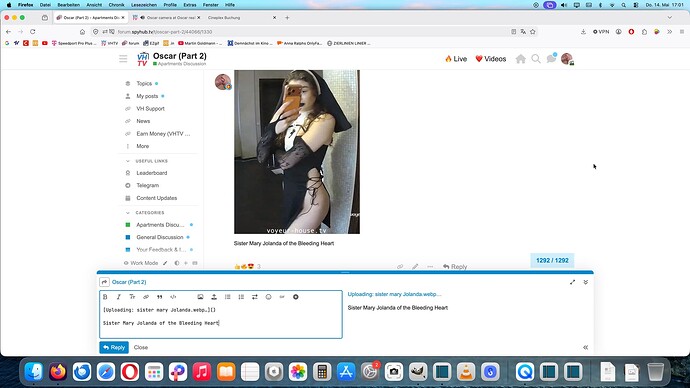Image resolution: width=690 pixels, height=388 pixels.
Task: Click inside the composer text area
Action: pyautogui.click(x=221, y=320)
